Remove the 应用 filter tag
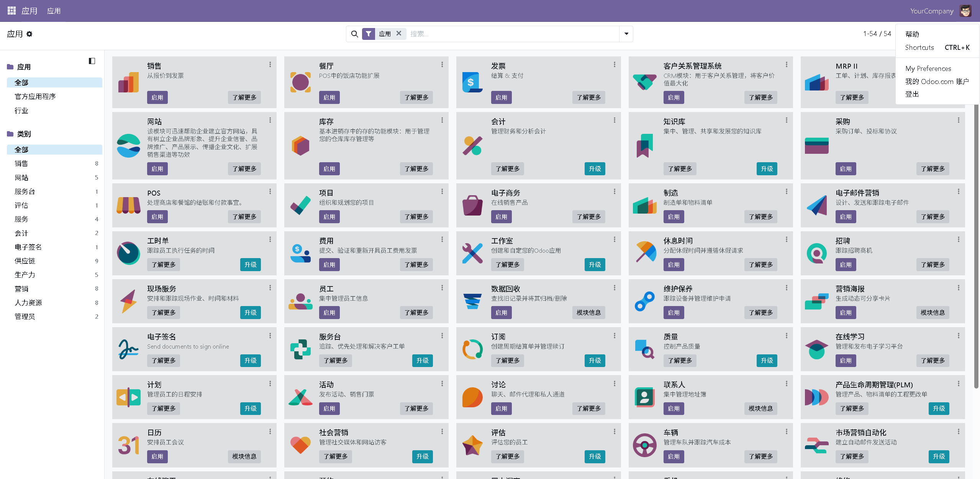980x479 pixels. (399, 33)
